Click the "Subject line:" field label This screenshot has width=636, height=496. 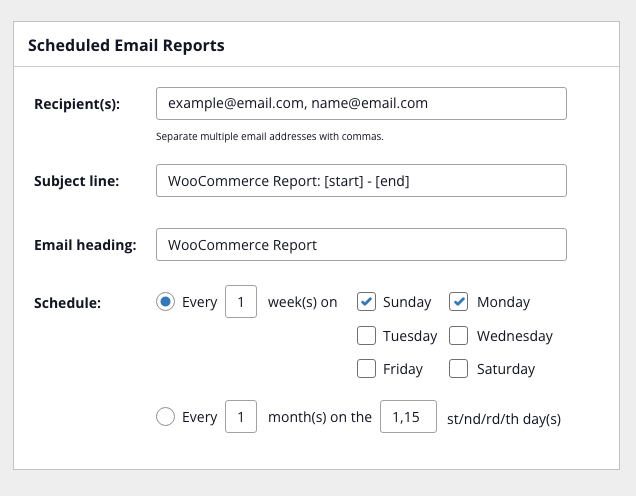coord(77,181)
